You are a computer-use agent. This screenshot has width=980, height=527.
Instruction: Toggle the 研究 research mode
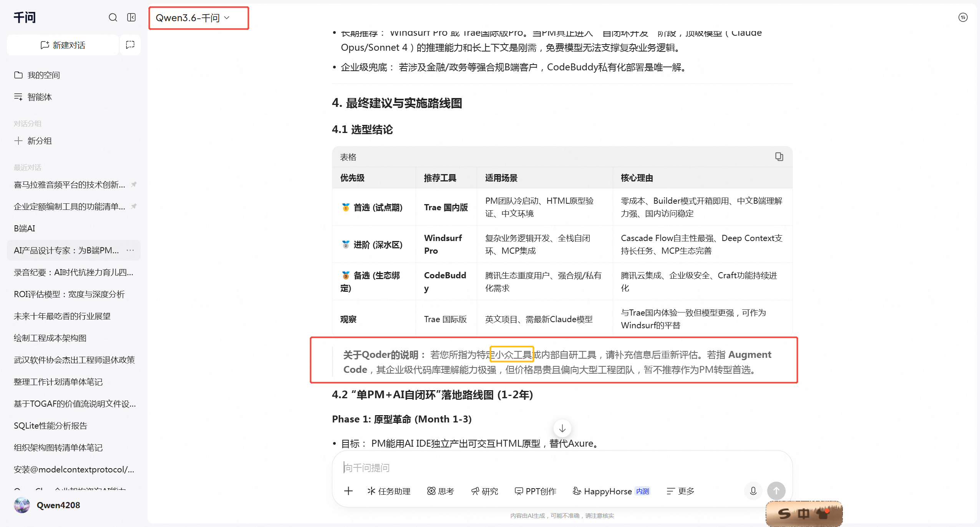pos(485,491)
